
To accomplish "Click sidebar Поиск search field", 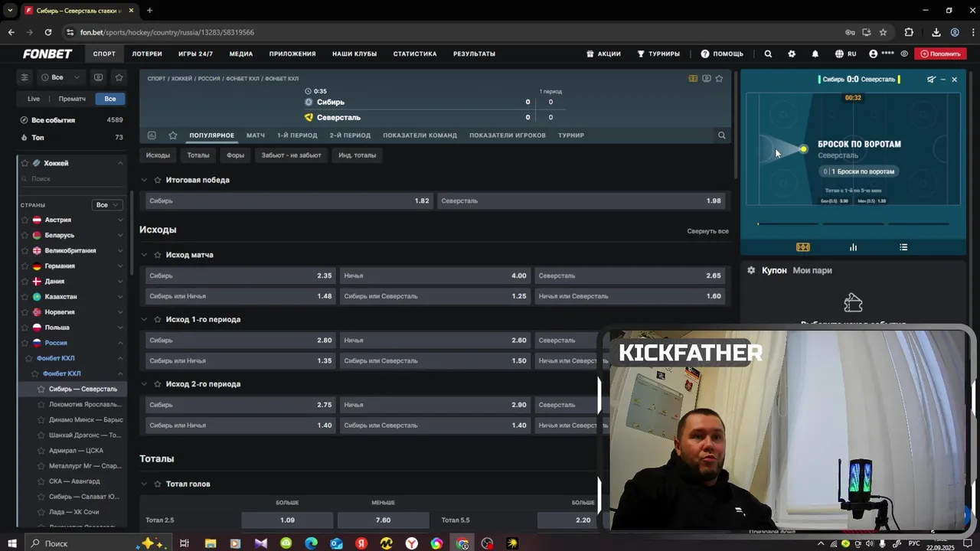I will pyautogui.click(x=73, y=178).
